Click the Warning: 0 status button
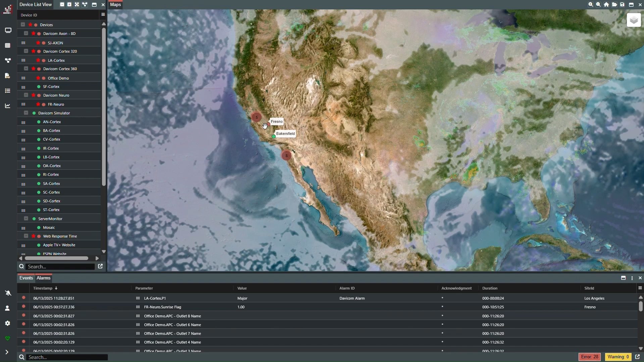 (618, 357)
